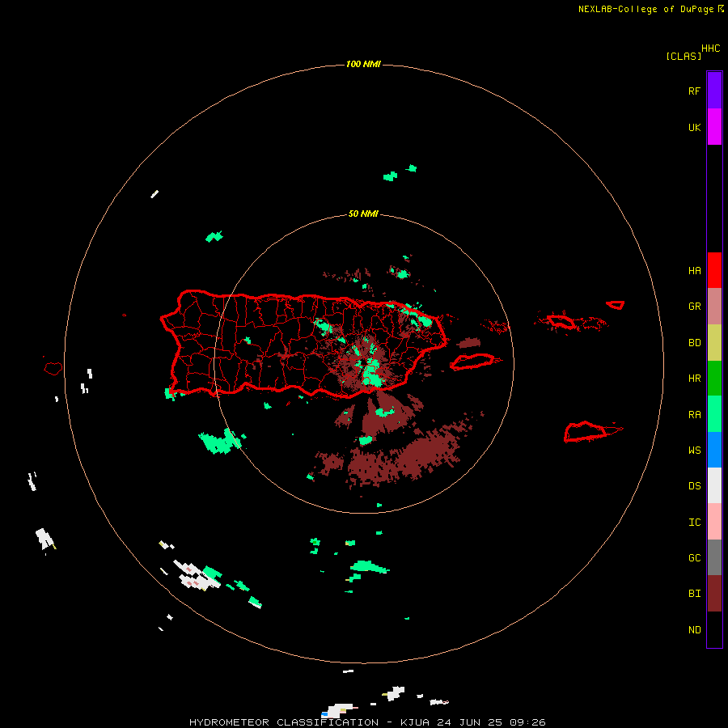Click the gray GC legend color swatch
The width and height of the screenshot is (728, 728).
[x=714, y=557]
